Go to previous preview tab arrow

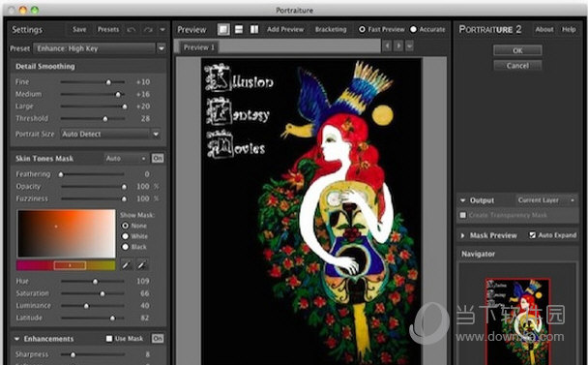(x=387, y=46)
